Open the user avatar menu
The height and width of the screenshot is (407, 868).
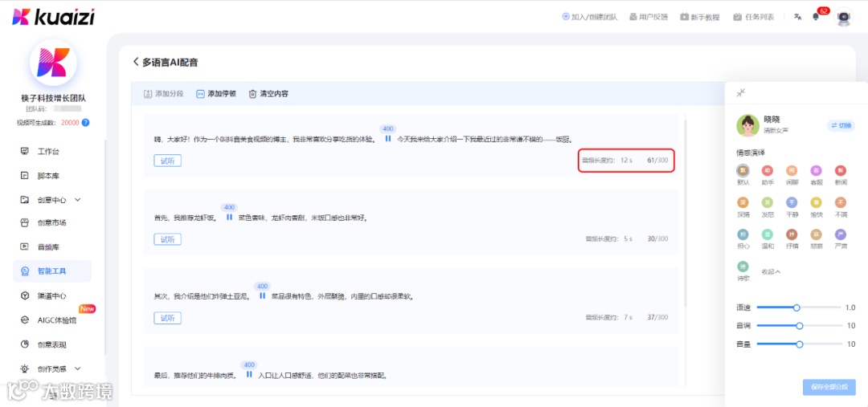click(843, 17)
